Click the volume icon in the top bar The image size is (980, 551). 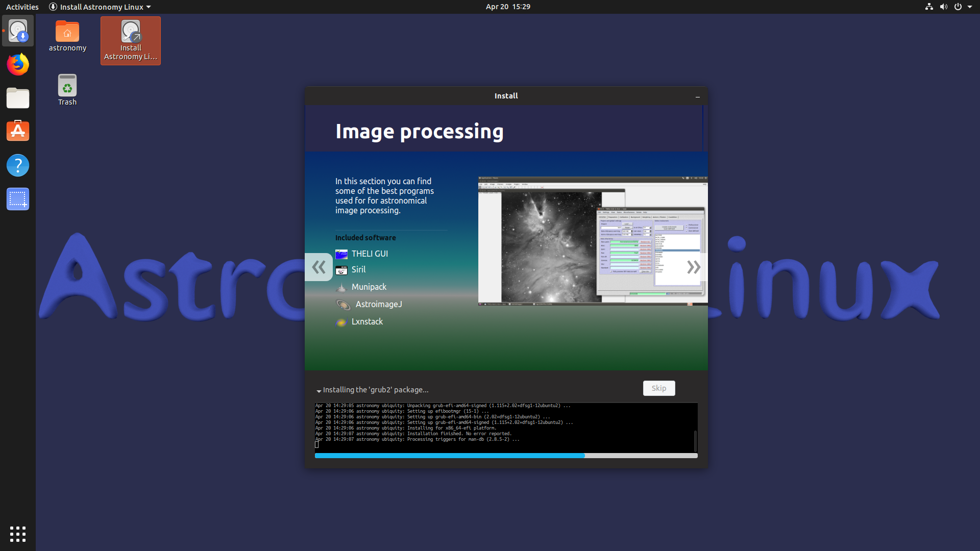coord(942,7)
